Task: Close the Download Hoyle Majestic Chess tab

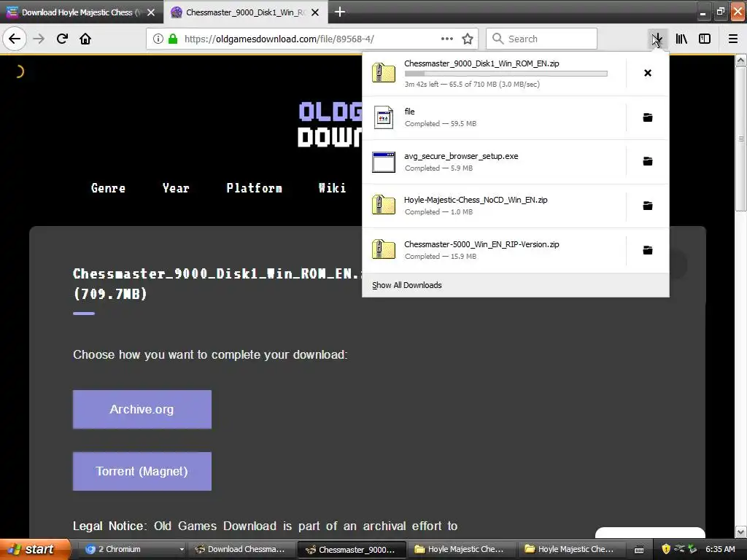Action: click(x=151, y=12)
